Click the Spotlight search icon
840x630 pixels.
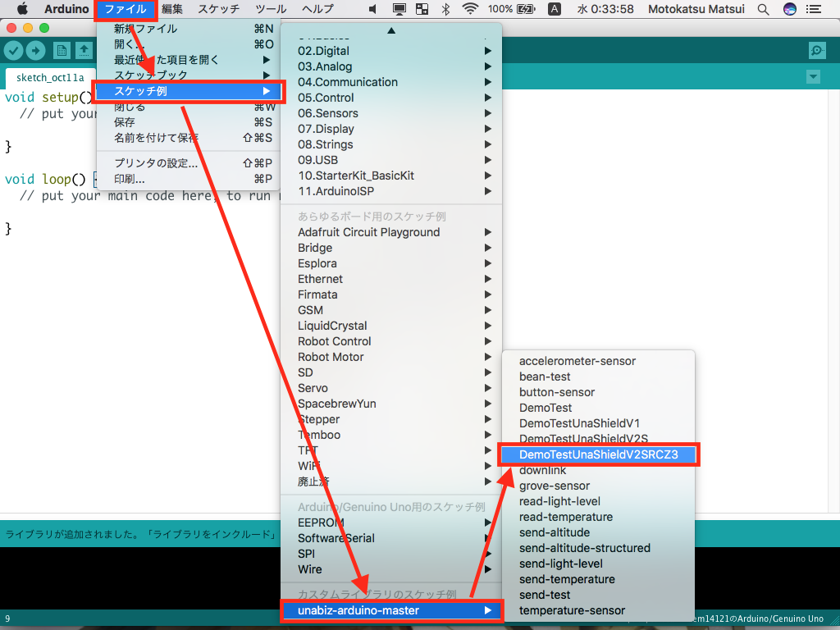pyautogui.click(x=764, y=9)
